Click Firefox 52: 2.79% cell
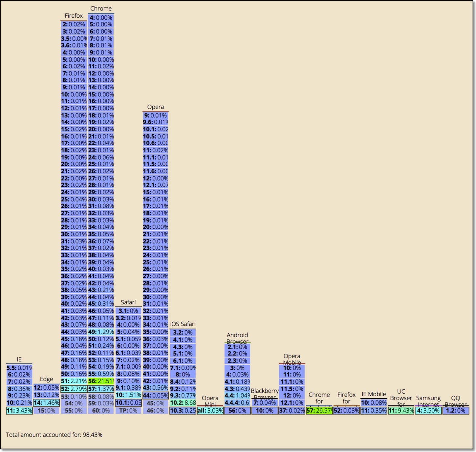The height and width of the screenshot is (452, 476). tap(74, 389)
